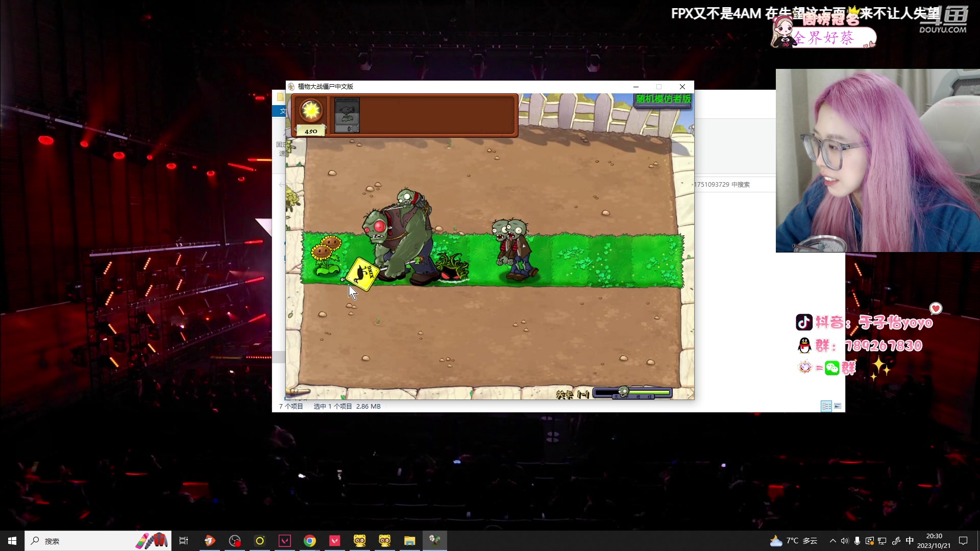Click the pen input tray icon

tap(896, 541)
